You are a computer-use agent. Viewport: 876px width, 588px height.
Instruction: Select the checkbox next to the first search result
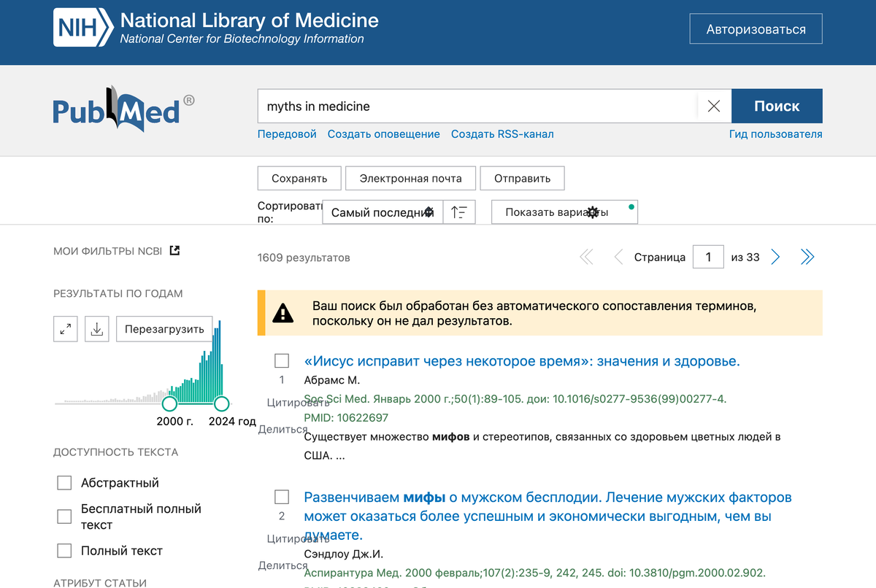pyautogui.click(x=281, y=360)
